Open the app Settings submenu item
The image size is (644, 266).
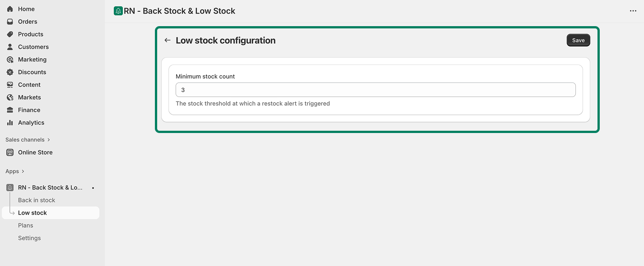(29, 238)
